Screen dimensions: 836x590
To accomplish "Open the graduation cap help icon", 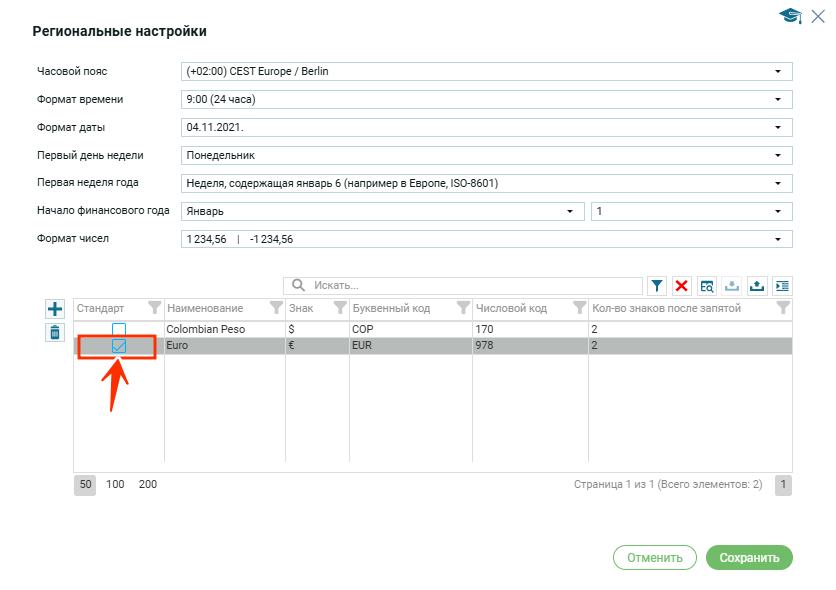I will coord(791,16).
